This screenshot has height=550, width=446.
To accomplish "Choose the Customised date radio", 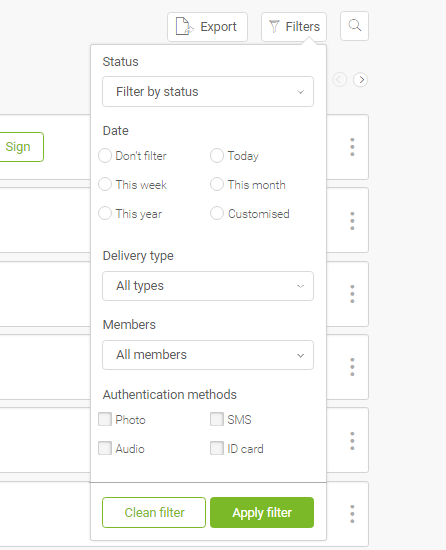I will click(217, 214).
